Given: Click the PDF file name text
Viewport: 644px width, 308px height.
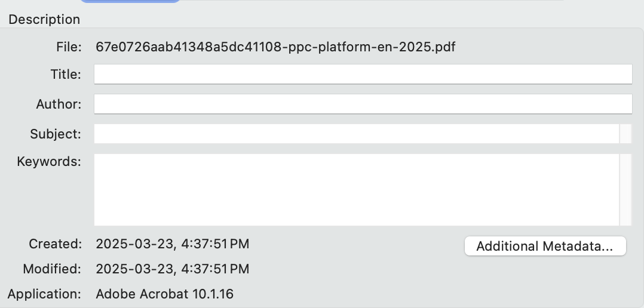Looking at the screenshot, I should click(275, 47).
